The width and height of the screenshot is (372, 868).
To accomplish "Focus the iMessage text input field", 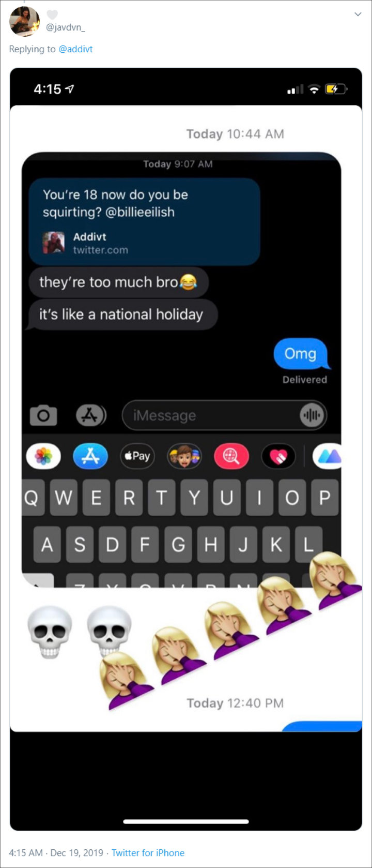I will 224,415.
